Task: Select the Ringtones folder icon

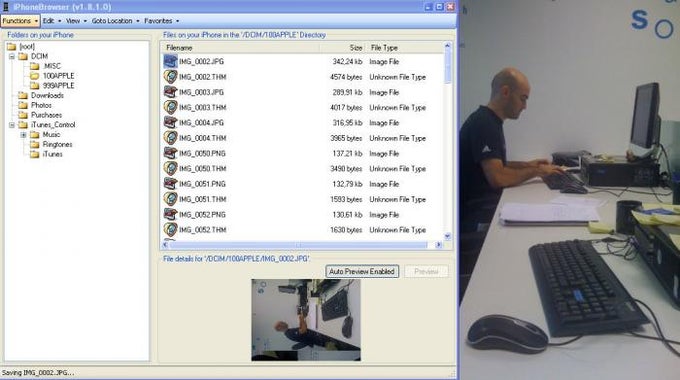Action: coord(35,144)
